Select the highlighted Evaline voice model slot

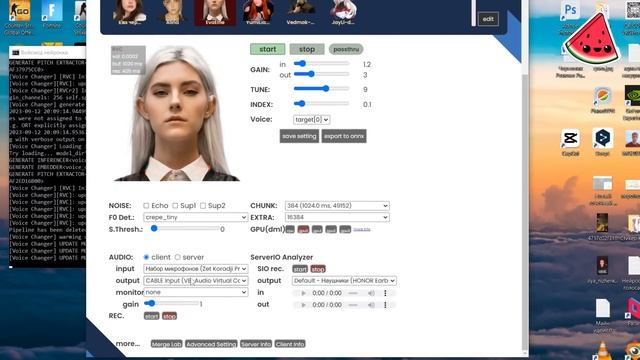coord(215,12)
